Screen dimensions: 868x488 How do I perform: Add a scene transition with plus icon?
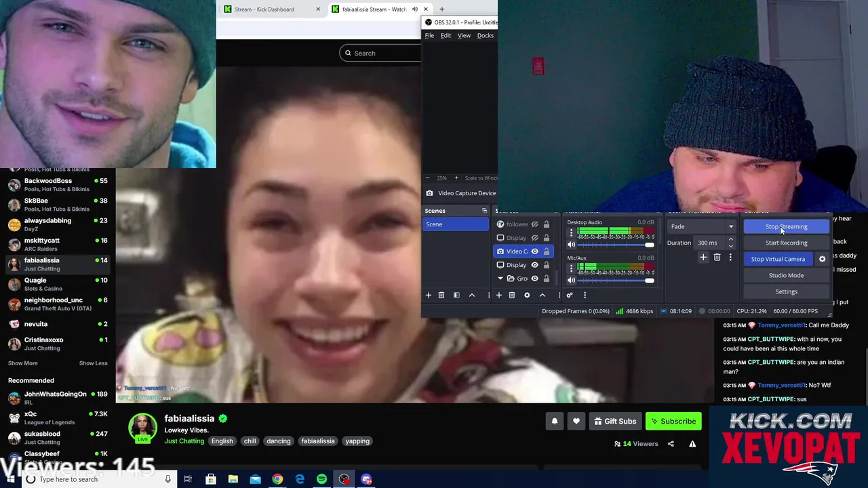(x=703, y=258)
